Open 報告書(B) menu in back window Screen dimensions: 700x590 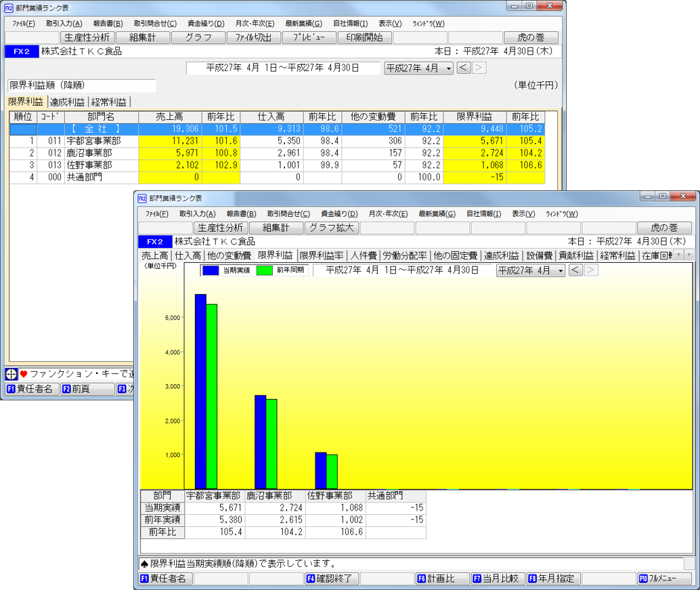(x=108, y=24)
